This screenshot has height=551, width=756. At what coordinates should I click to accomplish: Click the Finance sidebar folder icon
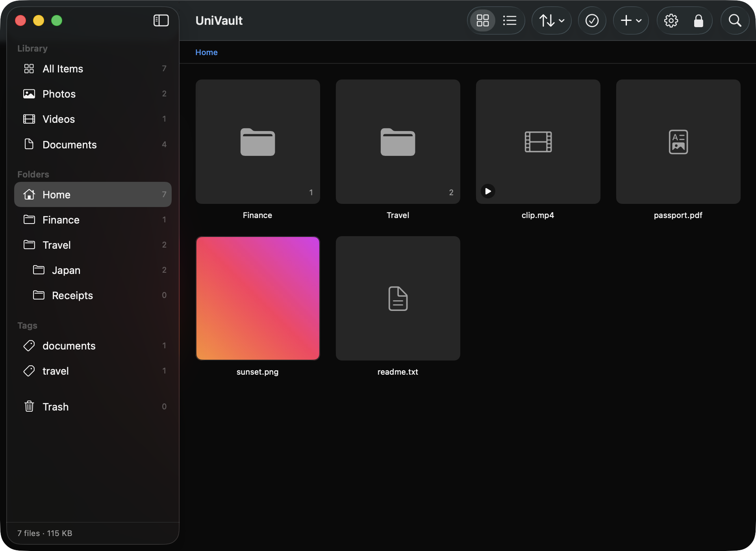(x=29, y=219)
